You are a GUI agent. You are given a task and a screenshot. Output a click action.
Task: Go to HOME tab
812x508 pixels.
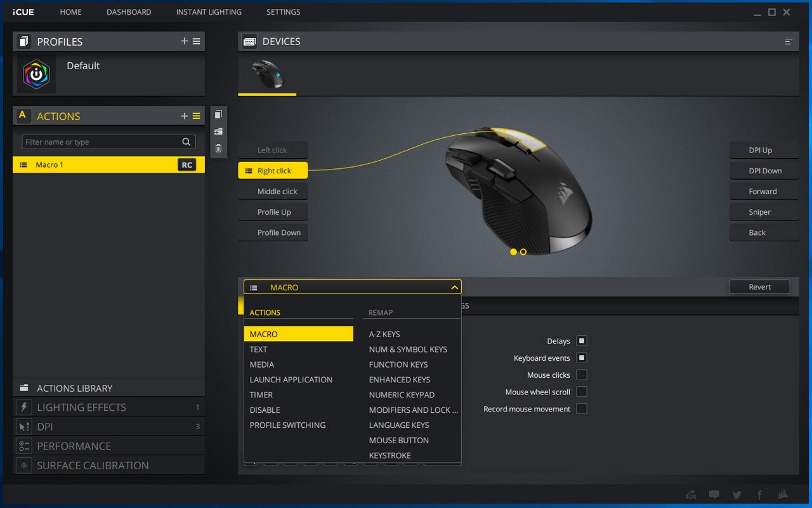click(x=71, y=12)
